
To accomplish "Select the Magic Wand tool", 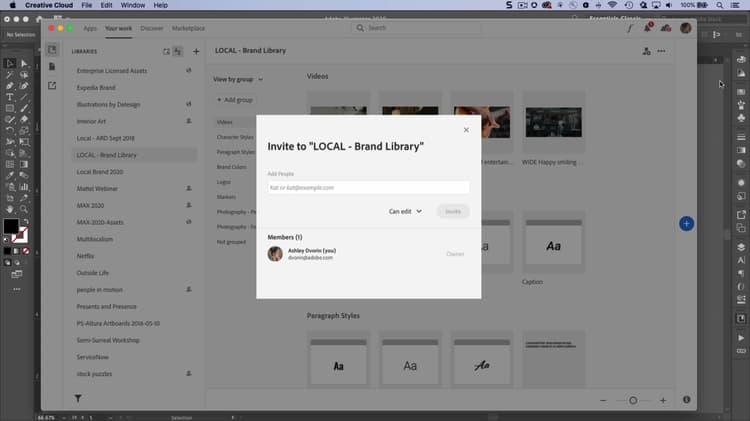I will (10, 75).
